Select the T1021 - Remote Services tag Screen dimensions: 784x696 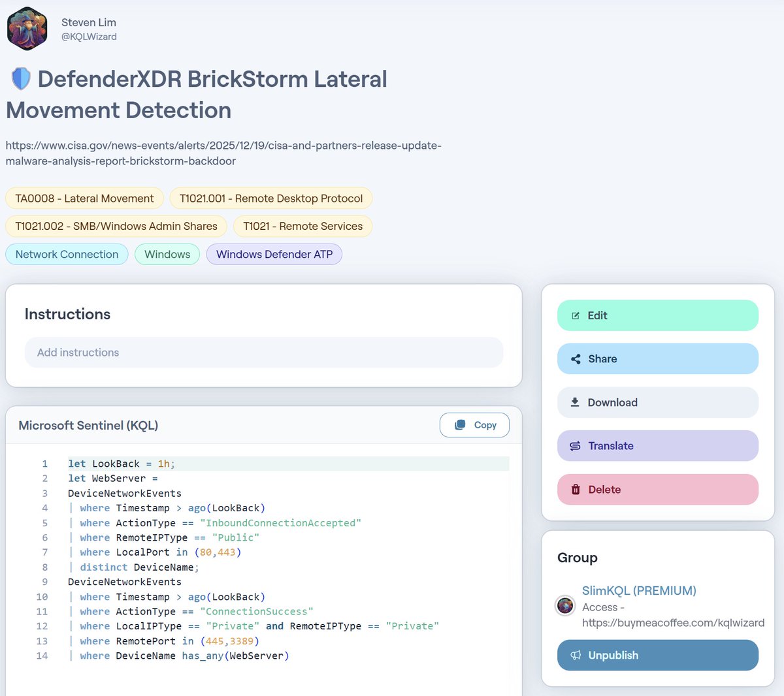click(x=302, y=226)
